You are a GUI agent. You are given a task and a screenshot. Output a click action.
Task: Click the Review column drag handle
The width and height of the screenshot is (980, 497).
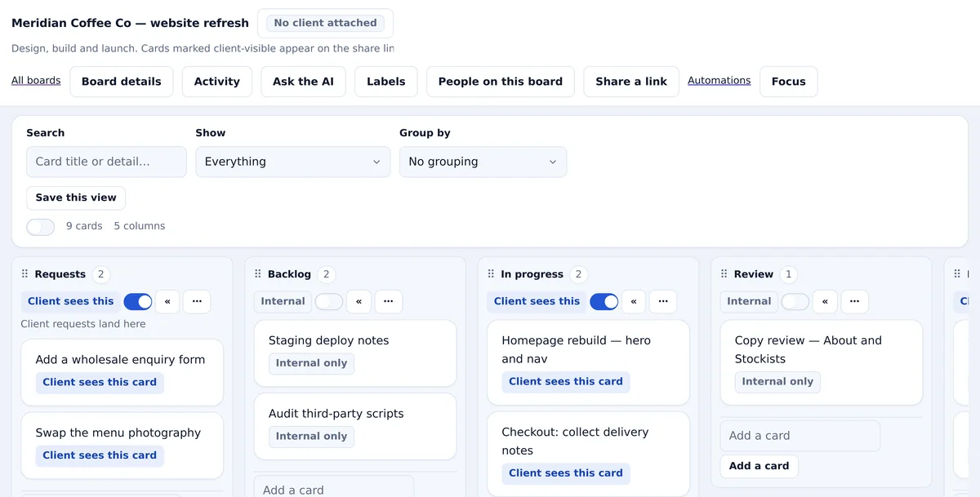point(724,274)
